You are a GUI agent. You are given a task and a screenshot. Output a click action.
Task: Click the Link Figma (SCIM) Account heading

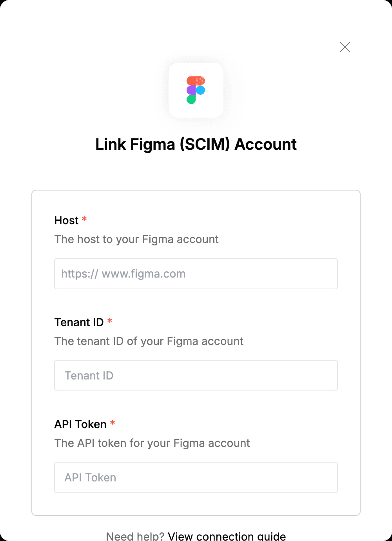click(196, 144)
